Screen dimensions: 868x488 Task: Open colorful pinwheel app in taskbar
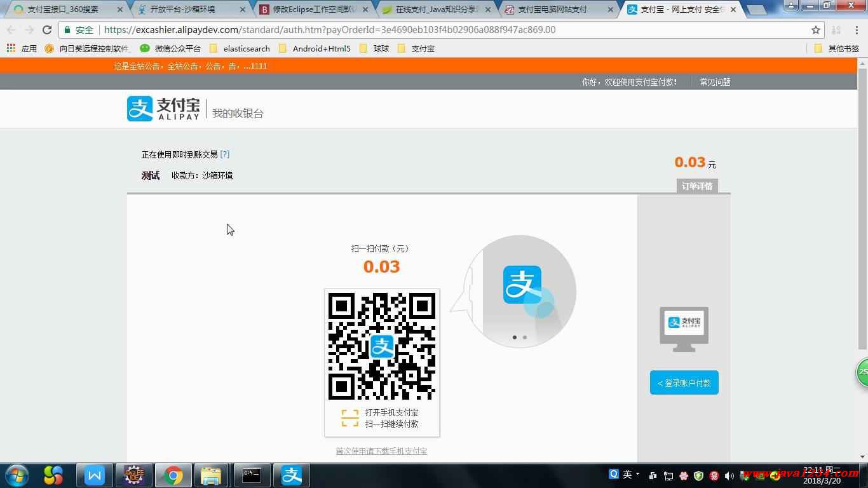pos(53,475)
